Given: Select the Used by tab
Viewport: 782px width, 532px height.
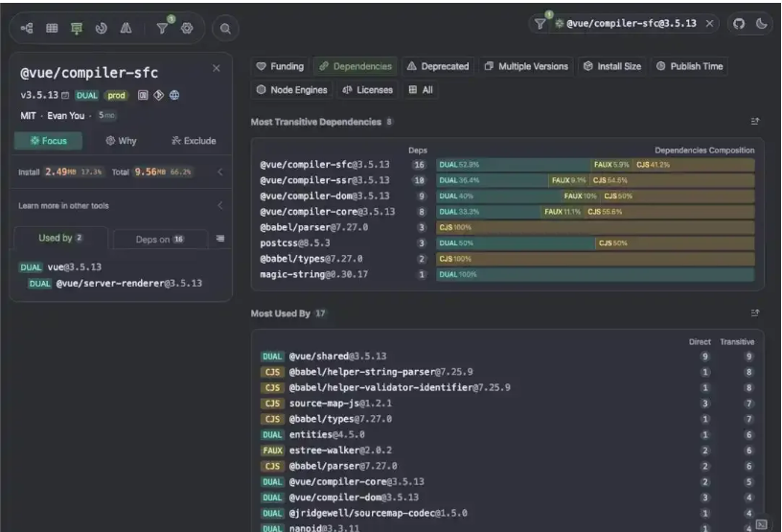Looking at the screenshot, I should point(60,238).
